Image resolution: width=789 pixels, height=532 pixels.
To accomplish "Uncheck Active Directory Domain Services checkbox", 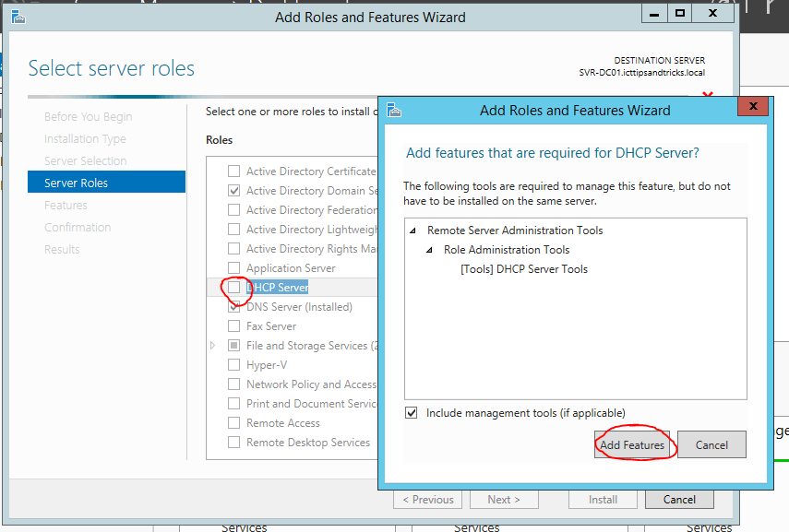I will pos(234,191).
